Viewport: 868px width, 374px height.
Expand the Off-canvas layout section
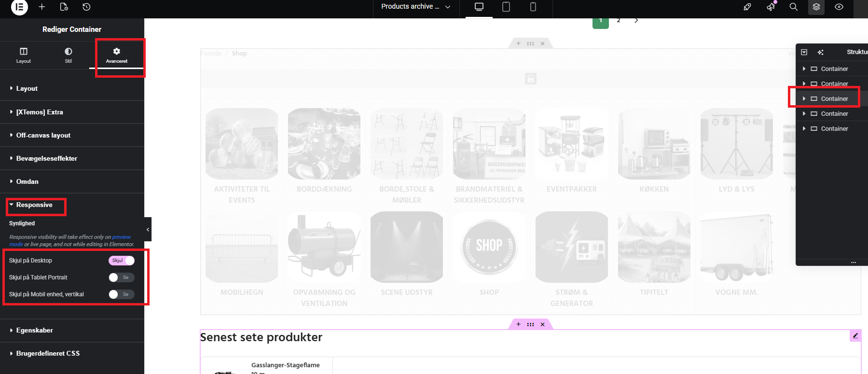72,135
